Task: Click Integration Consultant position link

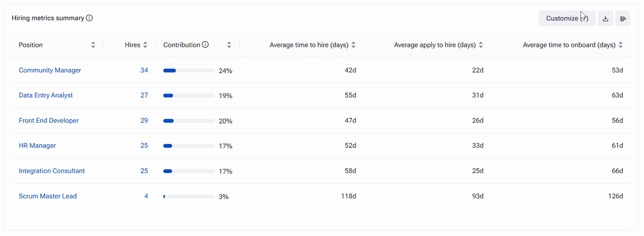Action: coord(52,171)
